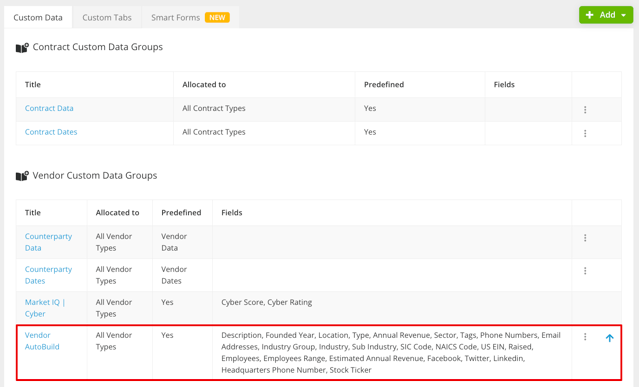Screen dimensions: 639x387
Task: Click the vendor table Fields column header
Action: 231,213
